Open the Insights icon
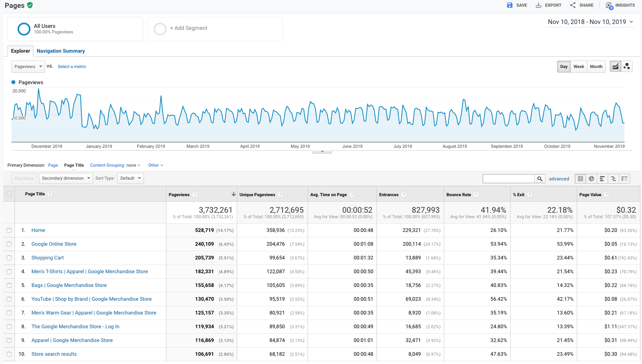The height and width of the screenshot is (364, 642). click(x=609, y=6)
